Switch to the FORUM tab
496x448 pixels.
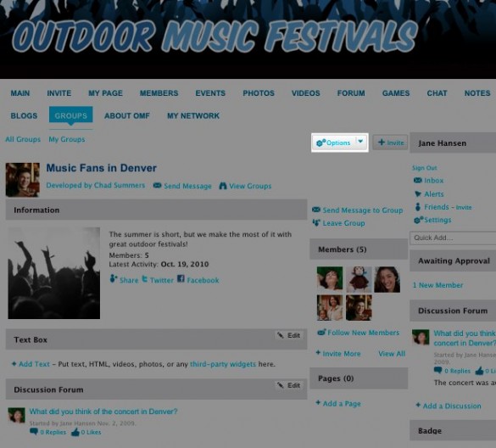click(351, 93)
